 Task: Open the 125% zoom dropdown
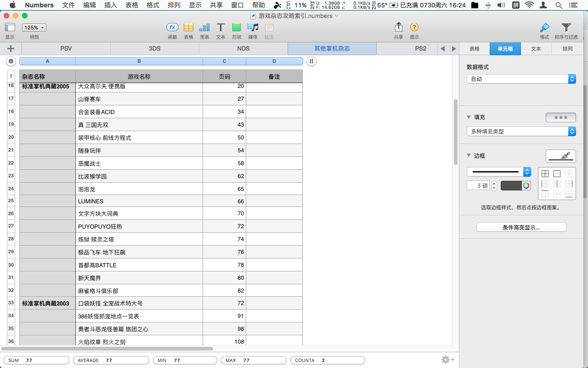34,28
